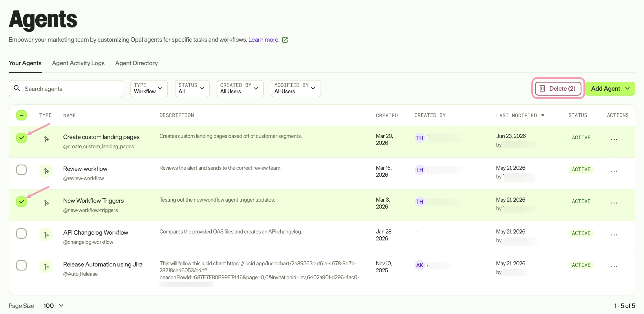This screenshot has height=314, width=644.
Task: Click workflow type icon for New Workflow Triggers
Action: point(46,203)
